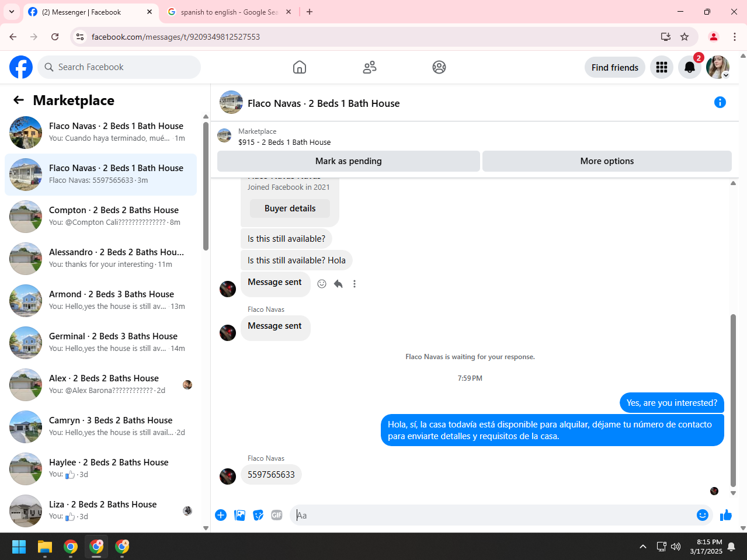Reload the page in Chrome
Screen dimensions: 747x560
click(55, 37)
